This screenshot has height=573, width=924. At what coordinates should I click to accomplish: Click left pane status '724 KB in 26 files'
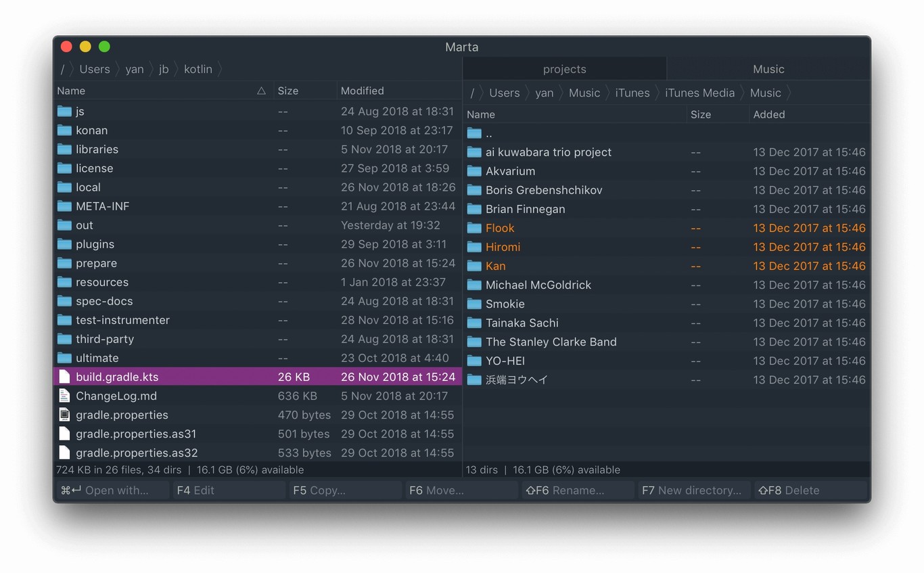(x=118, y=469)
